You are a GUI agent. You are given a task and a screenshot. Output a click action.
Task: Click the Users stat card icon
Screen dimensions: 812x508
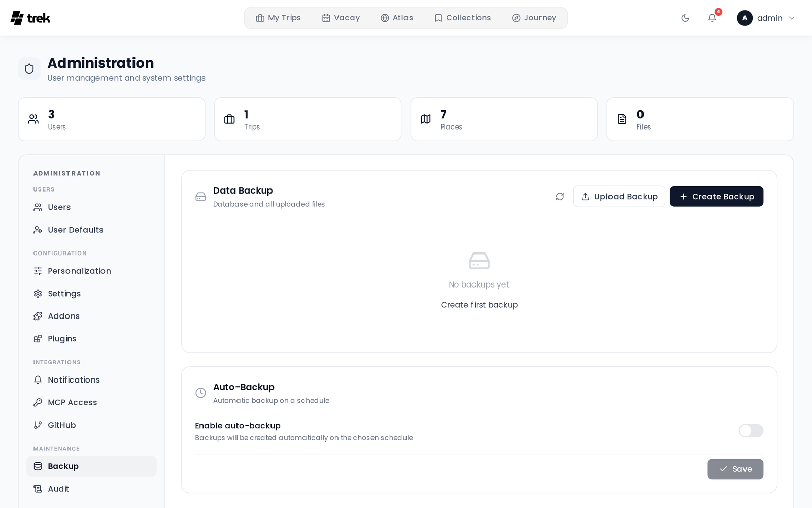pyautogui.click(x=33, y=119)
